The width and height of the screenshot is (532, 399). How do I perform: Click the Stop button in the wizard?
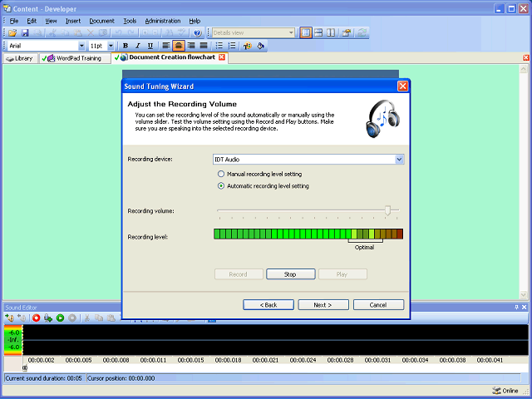[290, 274]
